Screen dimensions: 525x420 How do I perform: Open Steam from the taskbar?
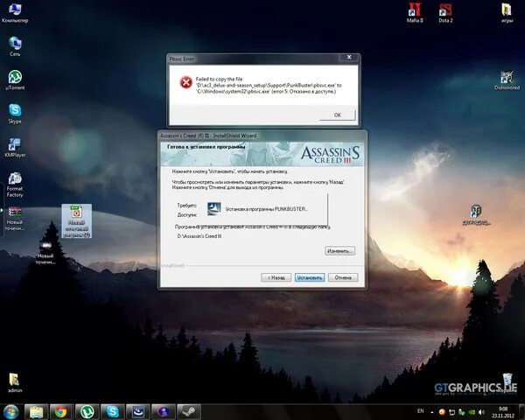[x=189, y=411]
